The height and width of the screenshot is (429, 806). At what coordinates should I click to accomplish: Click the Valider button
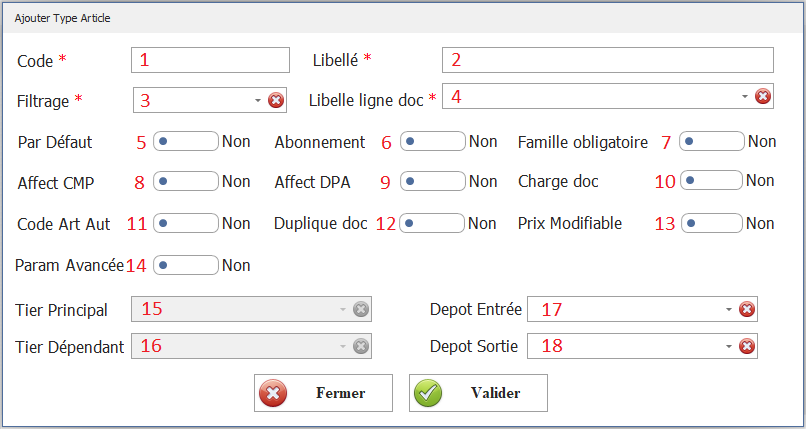click(478, 393)
